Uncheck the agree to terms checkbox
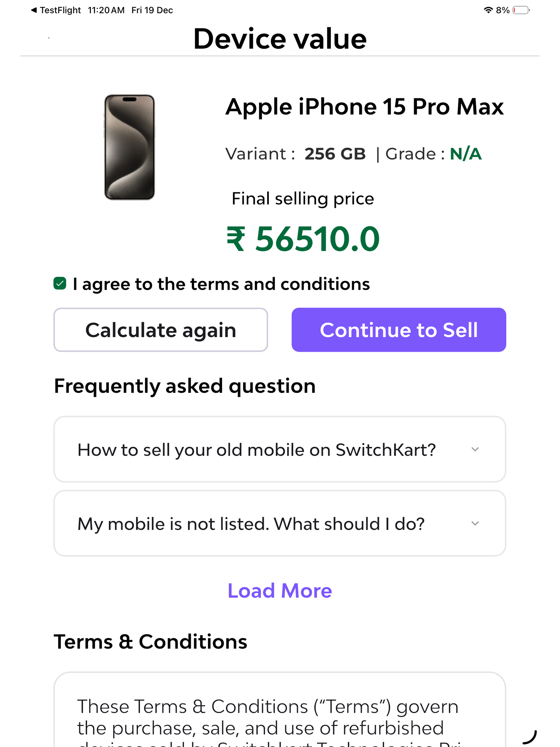Screen dimensions: 560x747 pyautogui.click(x=60, y=283)
